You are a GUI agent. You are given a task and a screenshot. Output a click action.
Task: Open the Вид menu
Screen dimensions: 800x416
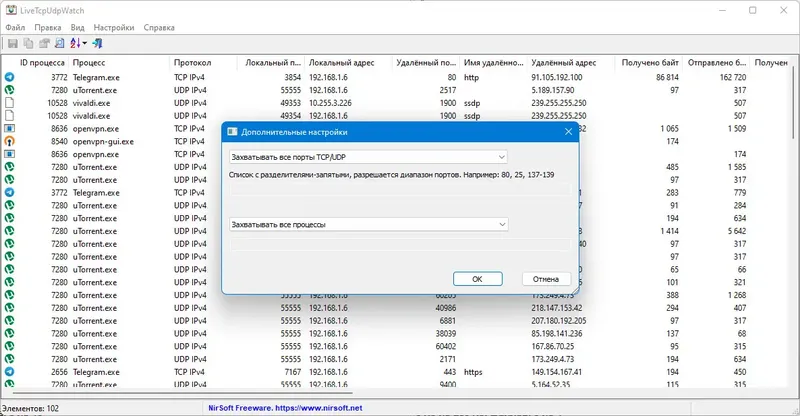click(77, 28)
